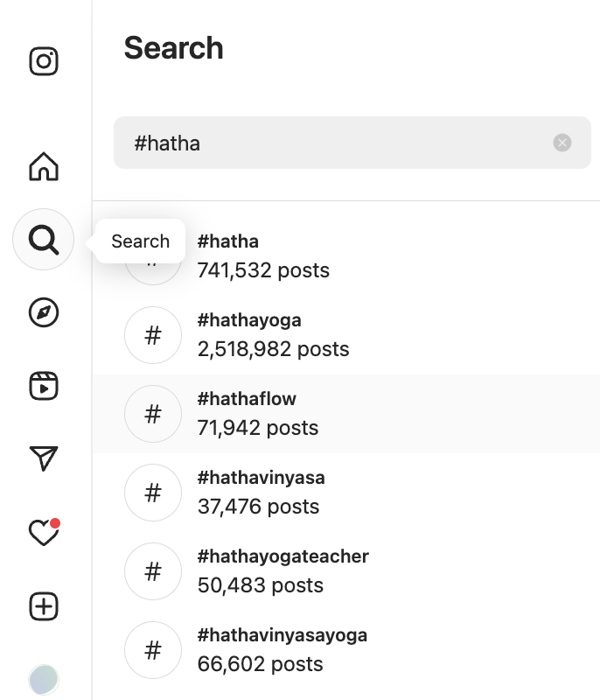Open the Explore compass icon
600x700 pixels.
coord(44,312)
